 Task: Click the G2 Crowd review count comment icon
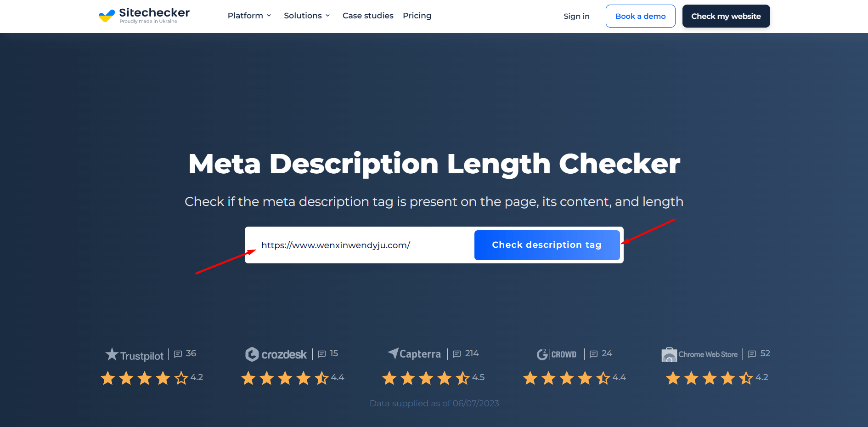tap(594, 354)
